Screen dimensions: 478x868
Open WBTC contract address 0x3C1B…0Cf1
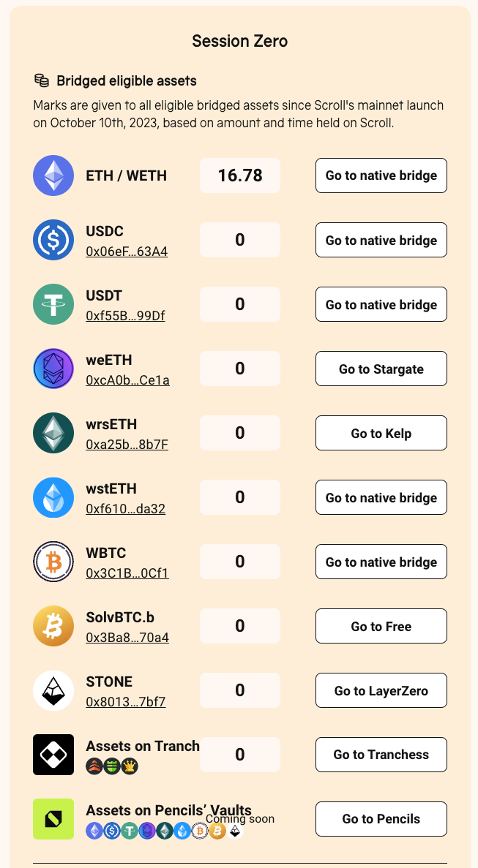[x=127, y=573]
